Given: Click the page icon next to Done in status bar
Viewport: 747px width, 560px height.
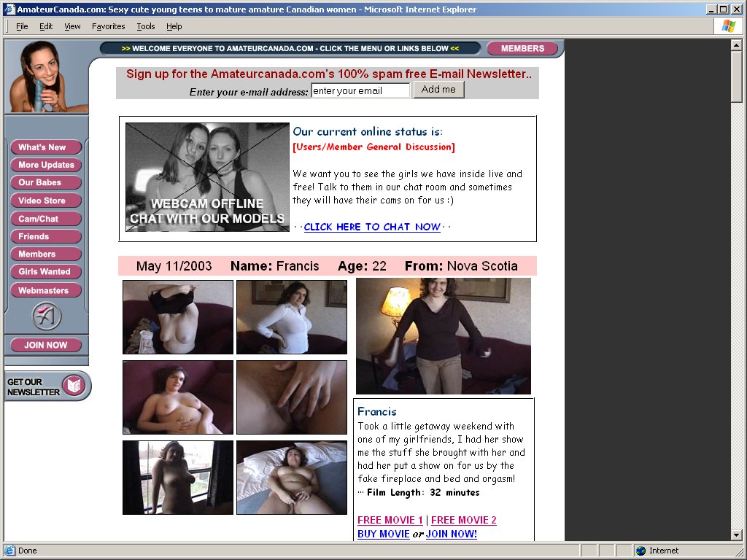Looking at the screenshot, I should click(x=9, y=551).
